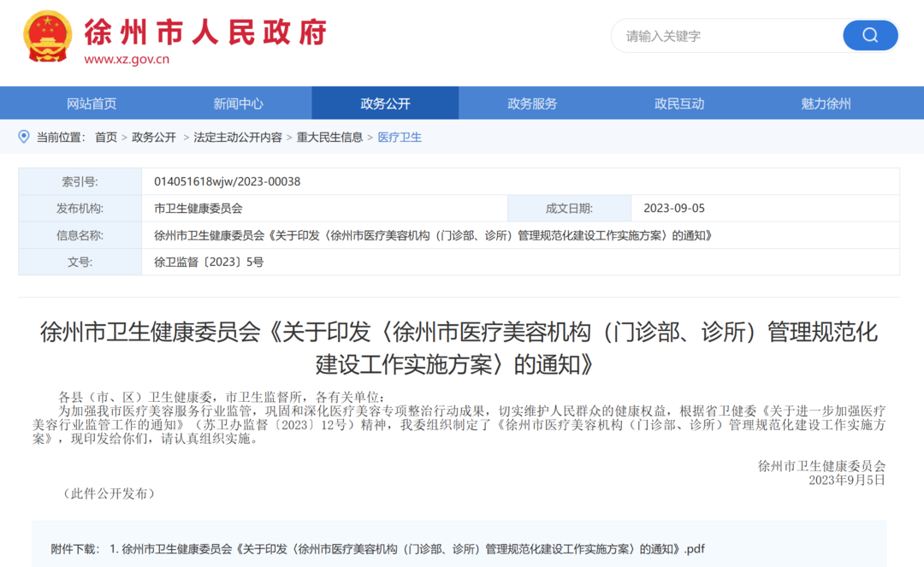Click 市卫生健康委员会 publisher value
Screen dimensions: 924x567
198,209
